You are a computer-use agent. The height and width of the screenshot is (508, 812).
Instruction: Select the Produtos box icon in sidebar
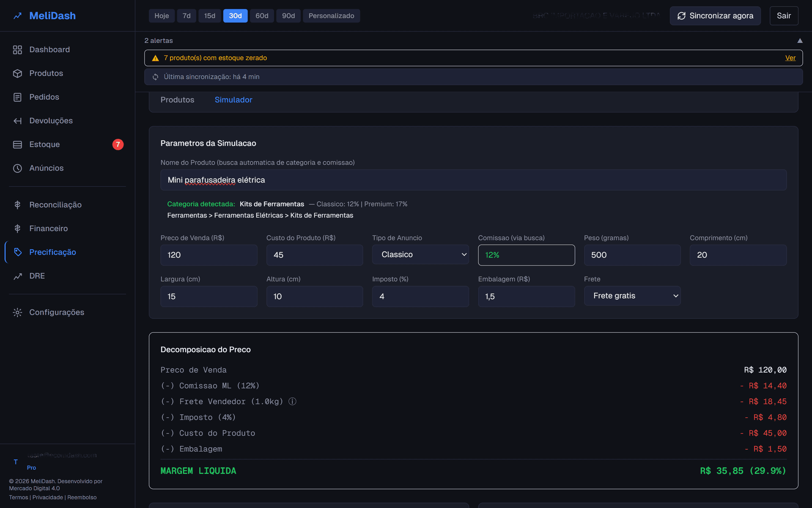click(x=17, y=73)
